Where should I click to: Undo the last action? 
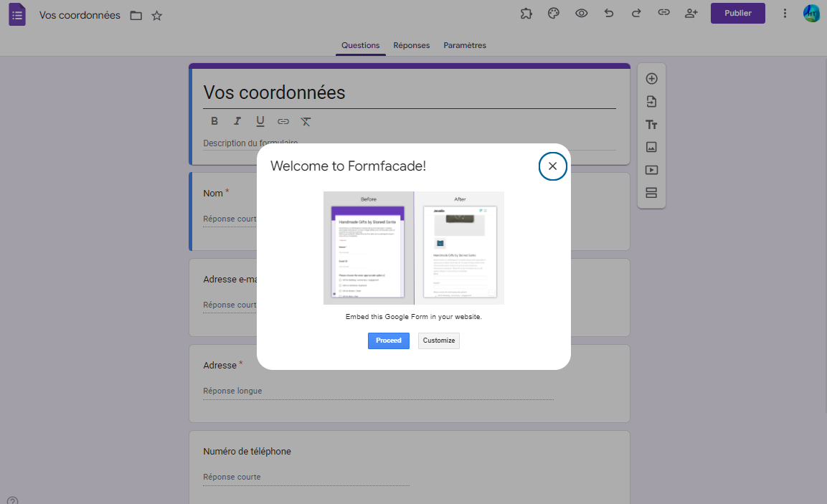609,13
